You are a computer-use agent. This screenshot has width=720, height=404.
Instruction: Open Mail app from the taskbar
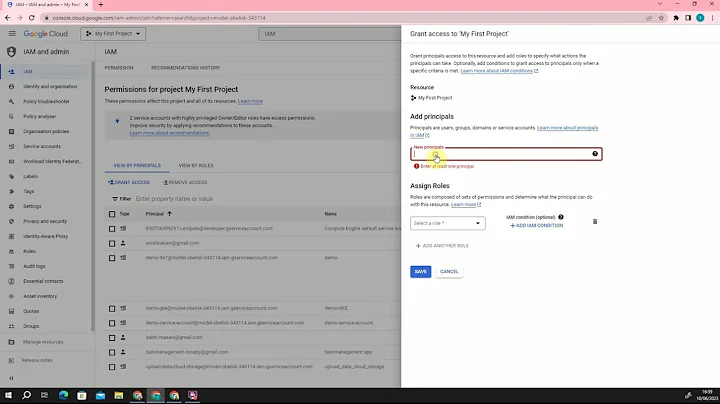click(100, 395)
